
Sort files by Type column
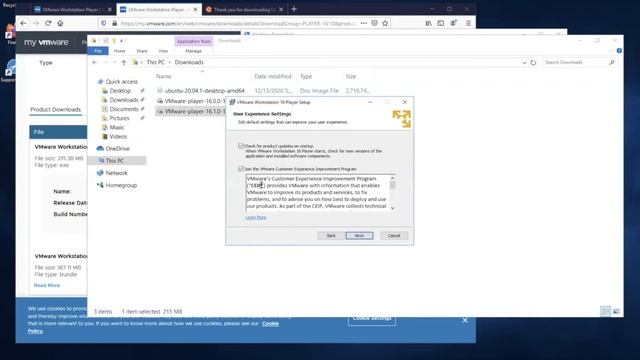tap(306, 76)
